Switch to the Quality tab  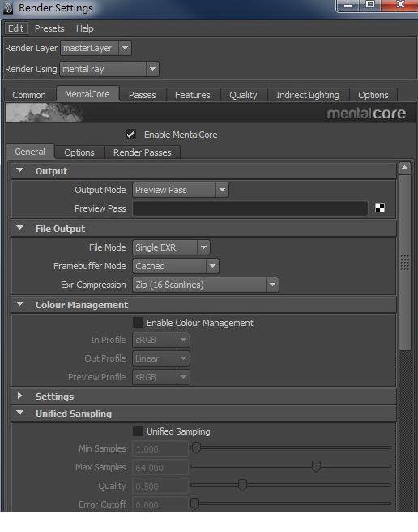pos(243,95)
